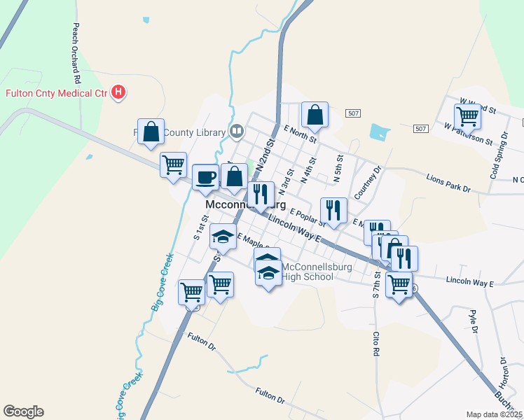524x420 pixels.
Task: Click the cart marker right of leftmost southern cart
Action: (220, 286)
